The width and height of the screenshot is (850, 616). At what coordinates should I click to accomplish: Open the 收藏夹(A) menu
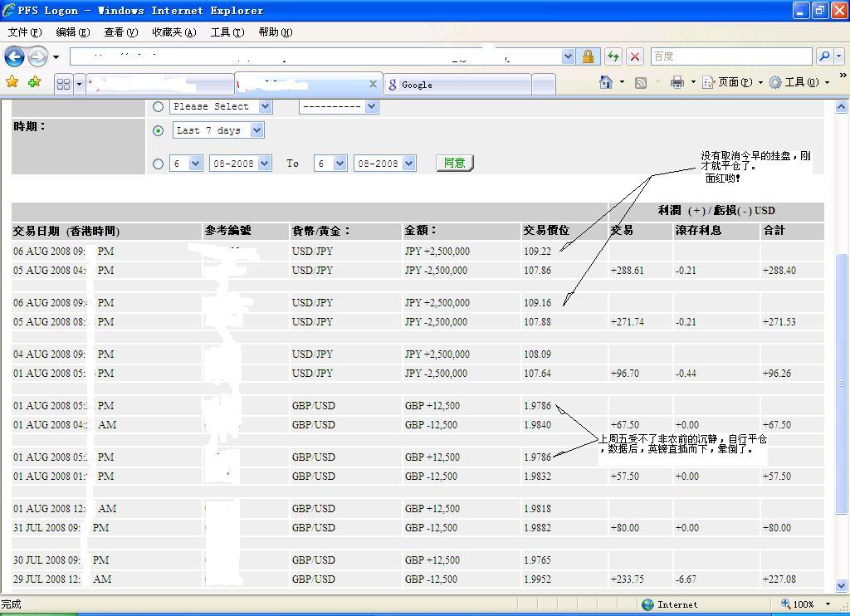pyautogui.click(x=173, y=32)
